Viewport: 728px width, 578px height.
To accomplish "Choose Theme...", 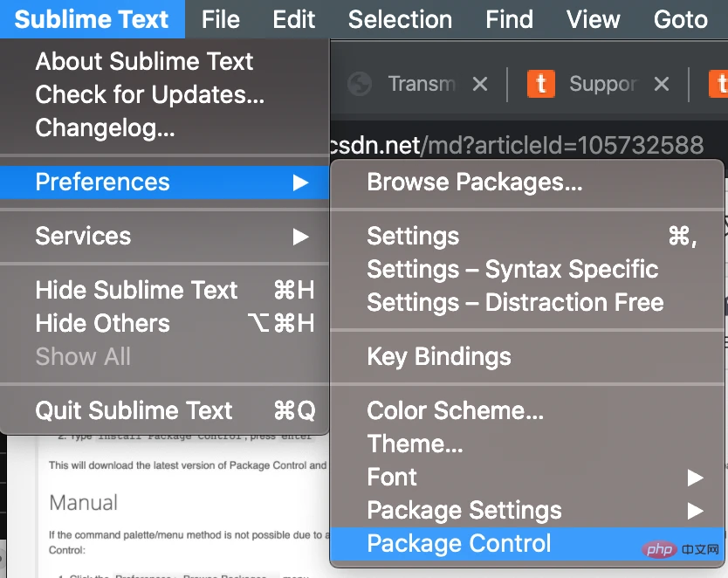I will [x=527, y=444].
